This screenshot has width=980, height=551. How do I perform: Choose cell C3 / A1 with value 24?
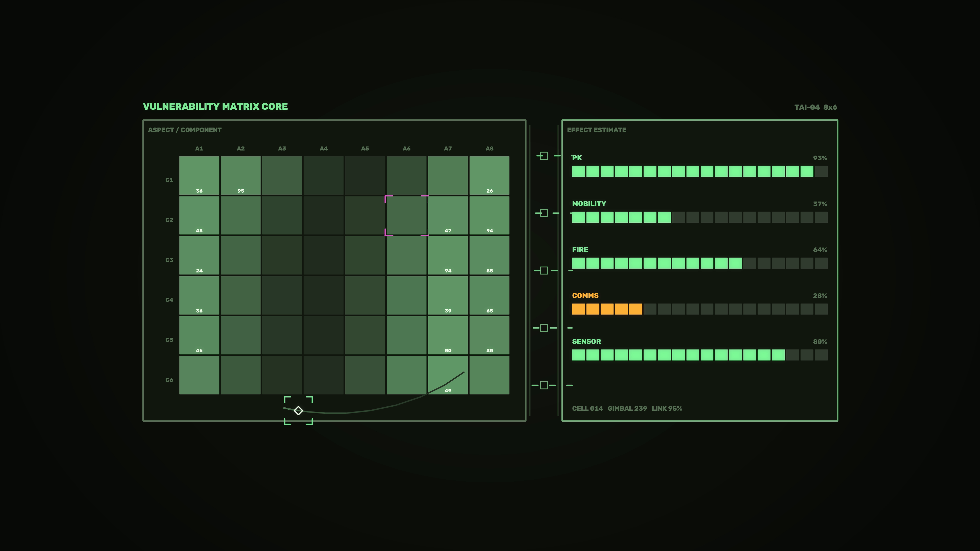point(199,256)
